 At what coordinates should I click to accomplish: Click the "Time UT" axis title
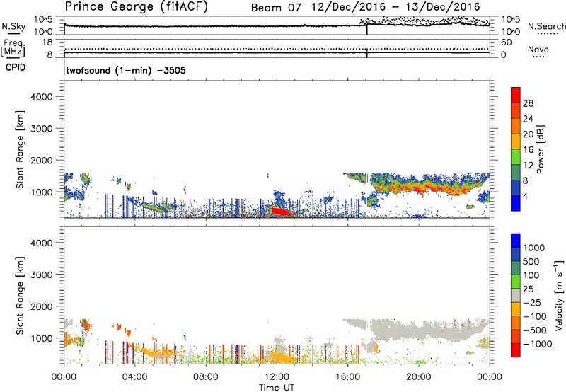point(277,388)
